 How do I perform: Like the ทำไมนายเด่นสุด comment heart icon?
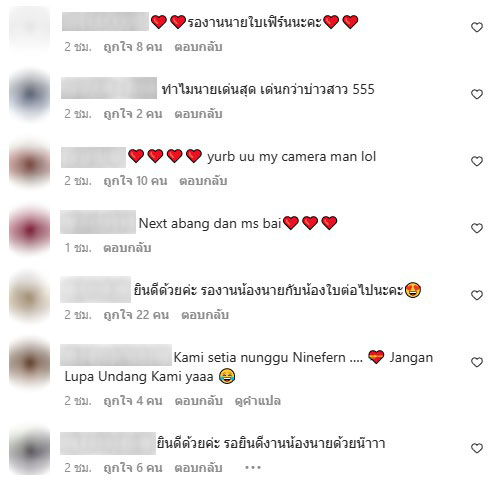point(477,94)
